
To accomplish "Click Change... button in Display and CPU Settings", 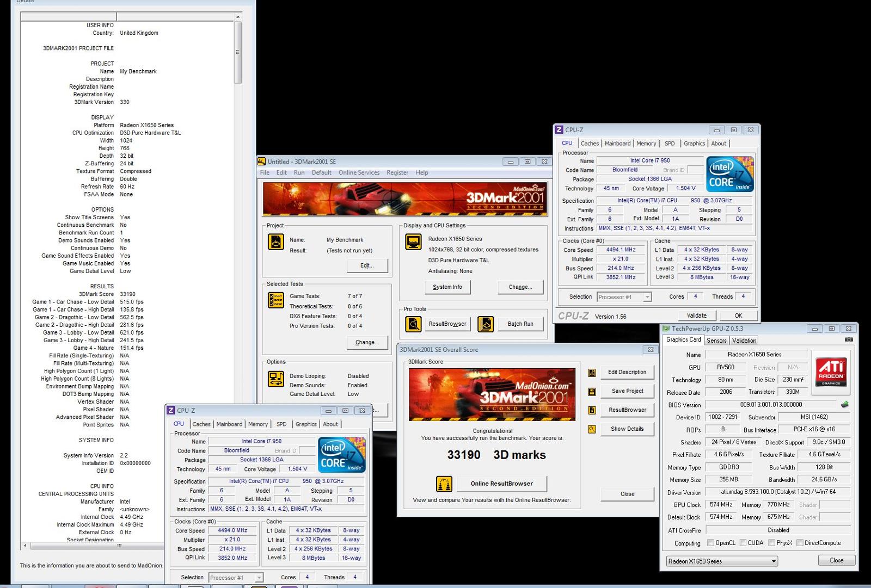I will (x=520, y=287).
